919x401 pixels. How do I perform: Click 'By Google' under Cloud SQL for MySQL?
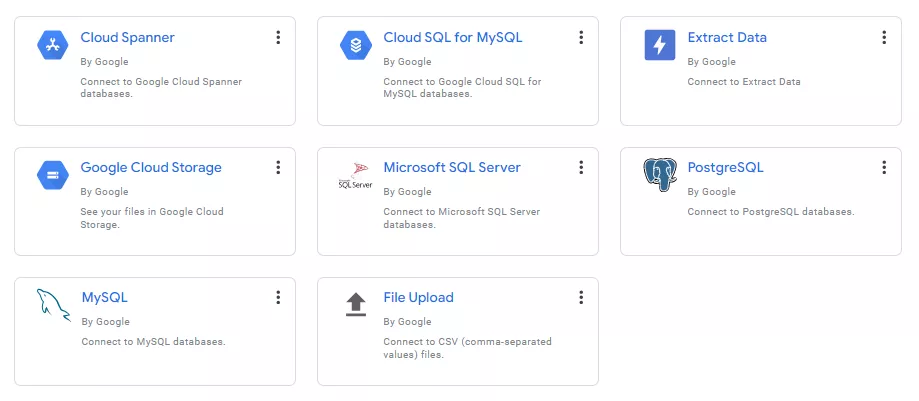[407, 62]
